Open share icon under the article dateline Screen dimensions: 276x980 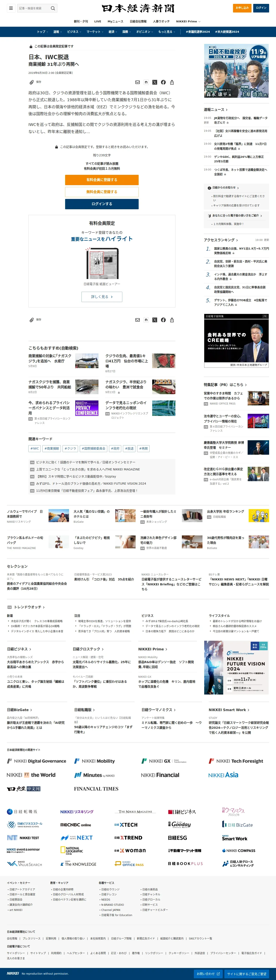(x=172, y=82)
